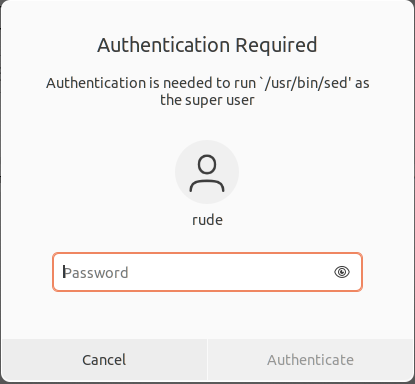The height and width of the screenshot is (384, 415).
Task: Click the word "Required" in the dialog title
Action: [276, 45]
